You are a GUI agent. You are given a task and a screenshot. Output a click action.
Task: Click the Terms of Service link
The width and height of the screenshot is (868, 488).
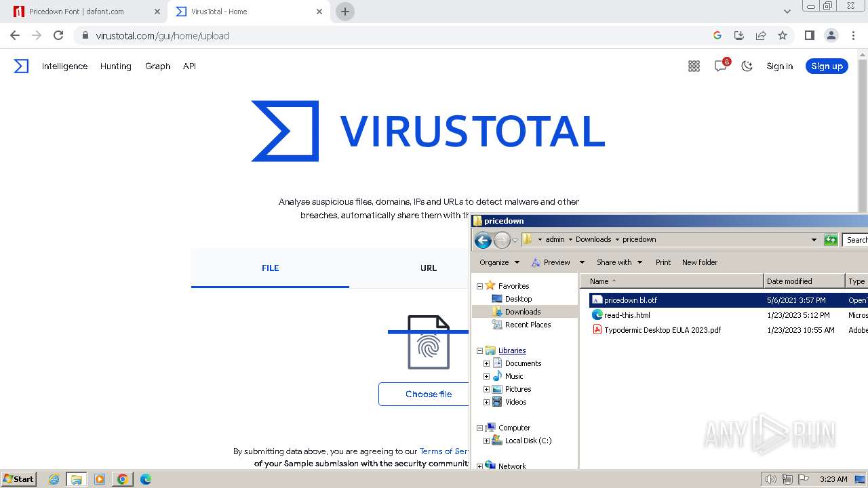[444, 451]
